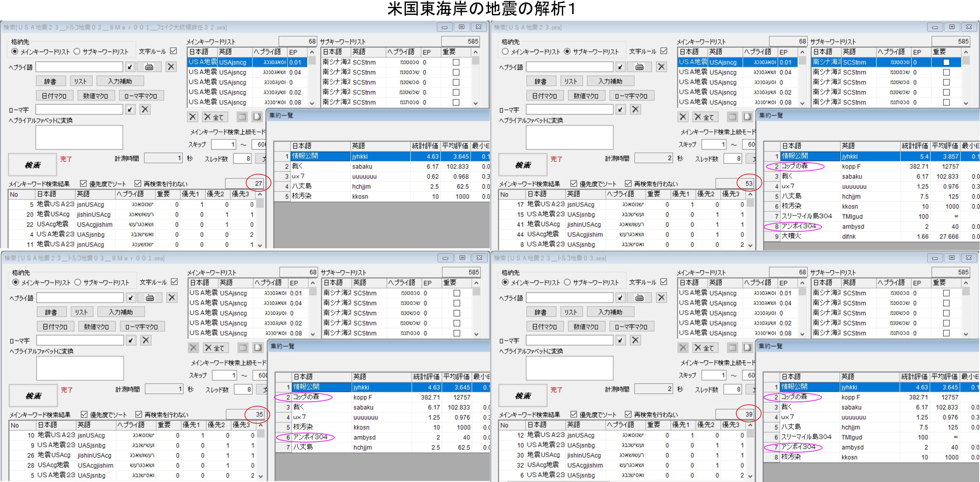This screenshot has height=482, width=980.
Task: Click 数値マクロ button in フェイク大統領辞任32.sea window
Action: pos(96,96)
